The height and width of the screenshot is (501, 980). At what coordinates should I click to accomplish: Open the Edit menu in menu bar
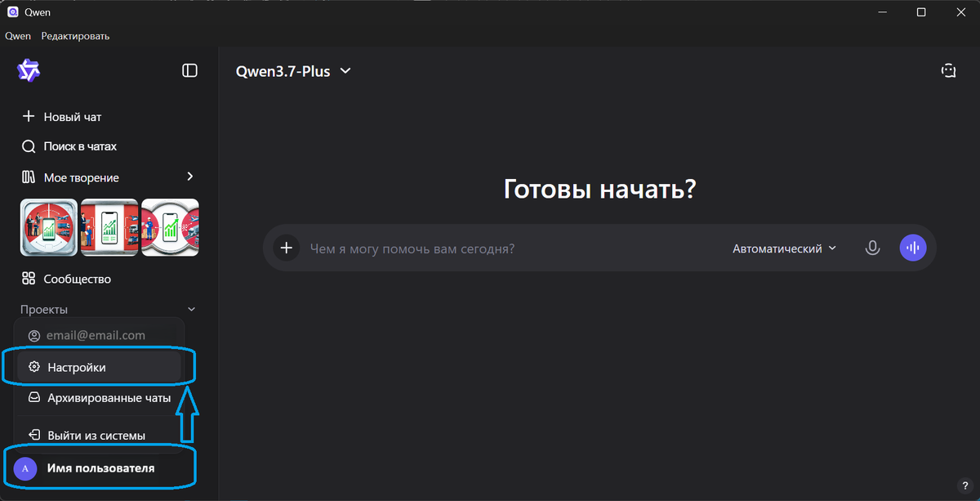[75, 36]
